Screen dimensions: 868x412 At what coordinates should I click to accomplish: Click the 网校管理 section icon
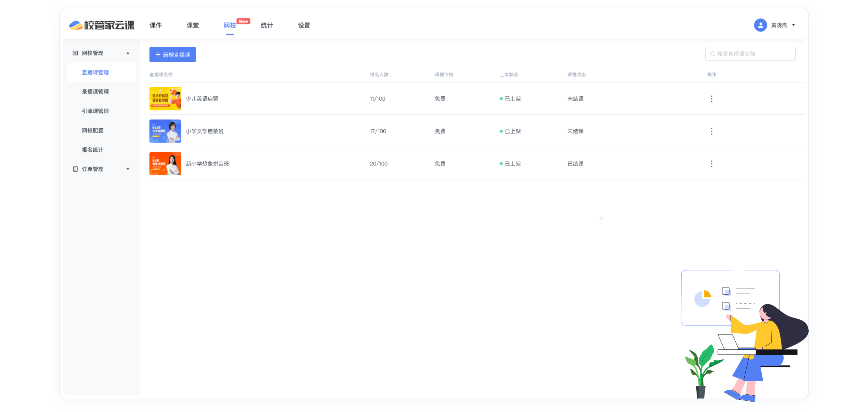(x=75, y=53)
